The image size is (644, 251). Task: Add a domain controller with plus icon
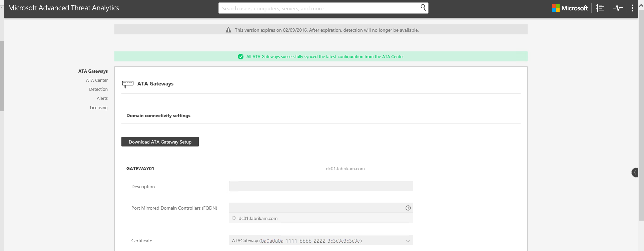pyautogui.click(x=408, y=208)
